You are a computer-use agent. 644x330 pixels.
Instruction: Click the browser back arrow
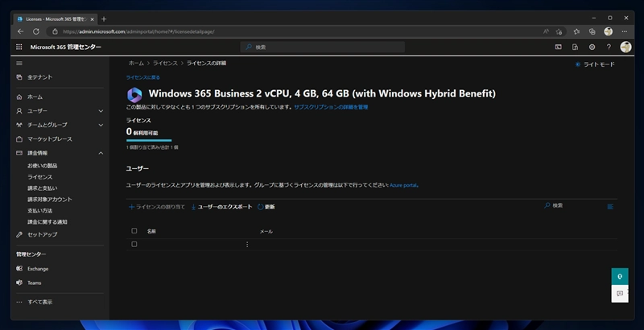(x=21, y=31)
